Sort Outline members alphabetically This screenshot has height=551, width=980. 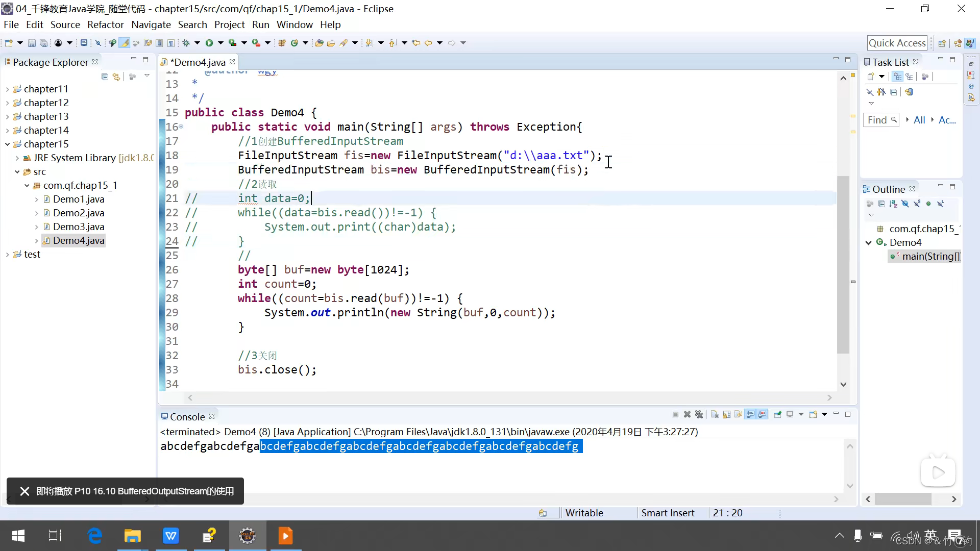(x=893, y=203)
